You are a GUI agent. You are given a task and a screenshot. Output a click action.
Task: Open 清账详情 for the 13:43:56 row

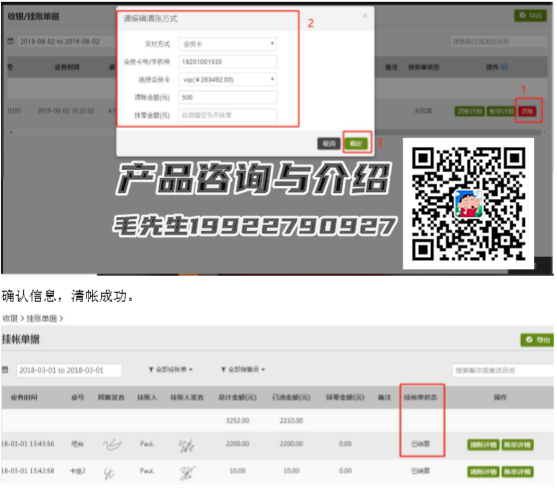(483, 445)
